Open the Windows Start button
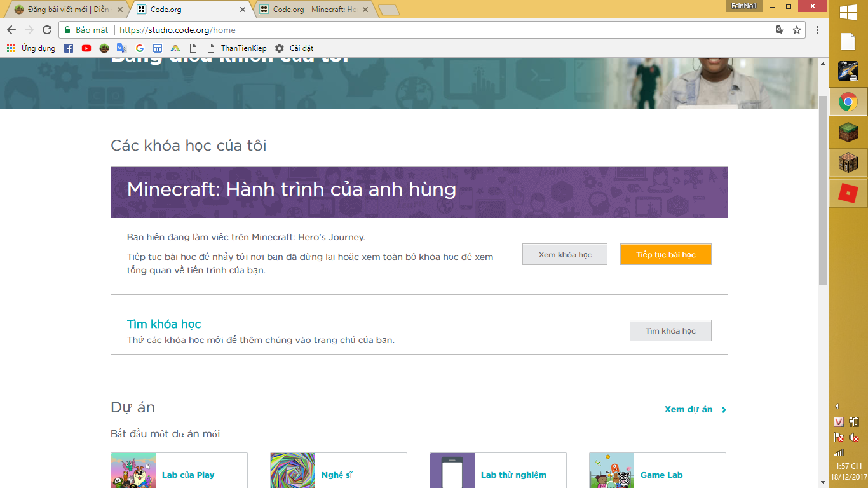Screen dimensions: 868x488 pyautogui.click(x=848, y=13)
